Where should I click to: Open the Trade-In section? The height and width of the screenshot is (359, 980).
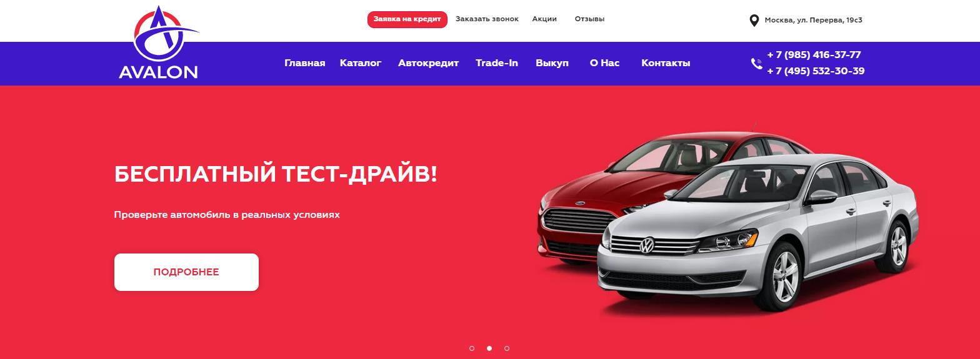click(497, 63)
